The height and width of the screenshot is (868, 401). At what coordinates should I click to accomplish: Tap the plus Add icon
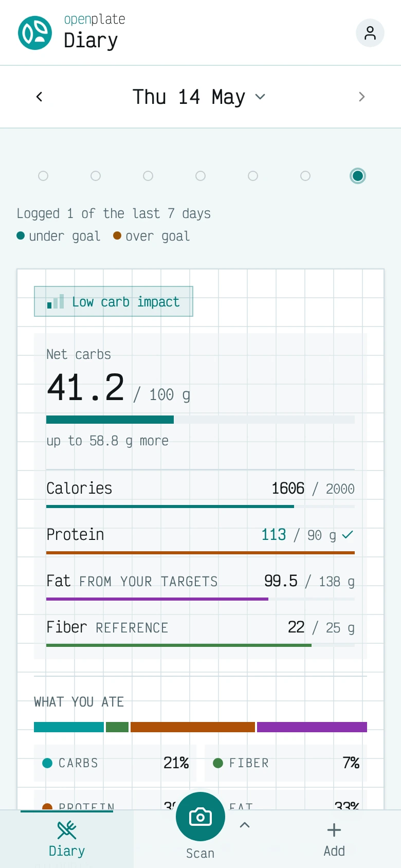(334, 830)
